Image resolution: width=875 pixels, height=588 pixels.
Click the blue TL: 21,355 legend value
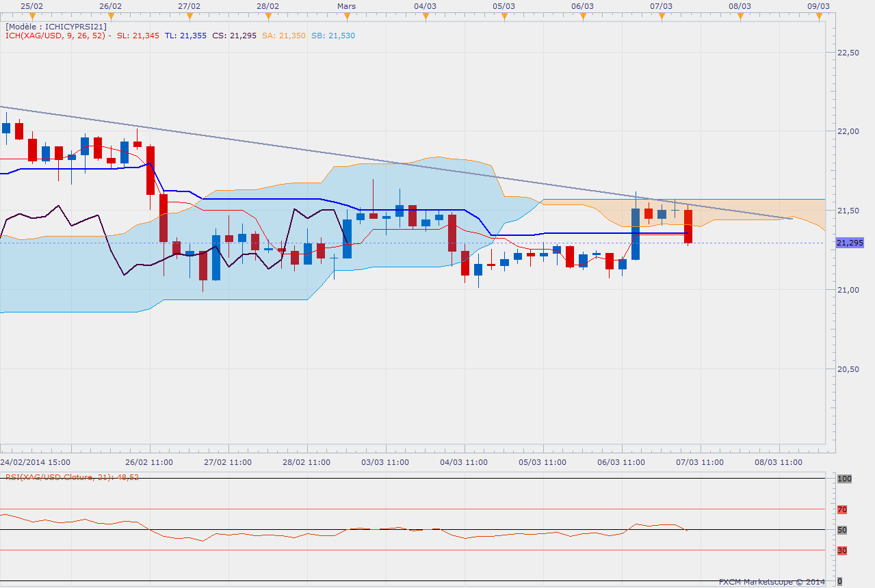(185, 36)
